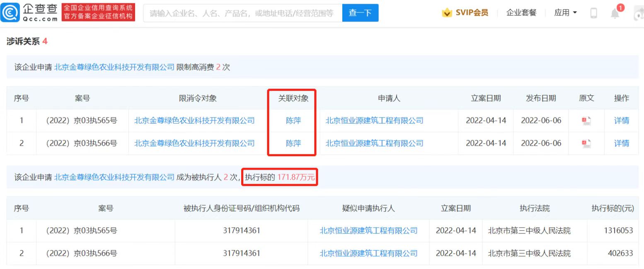Open original PDF for case 京03执566号

[586, 144]
